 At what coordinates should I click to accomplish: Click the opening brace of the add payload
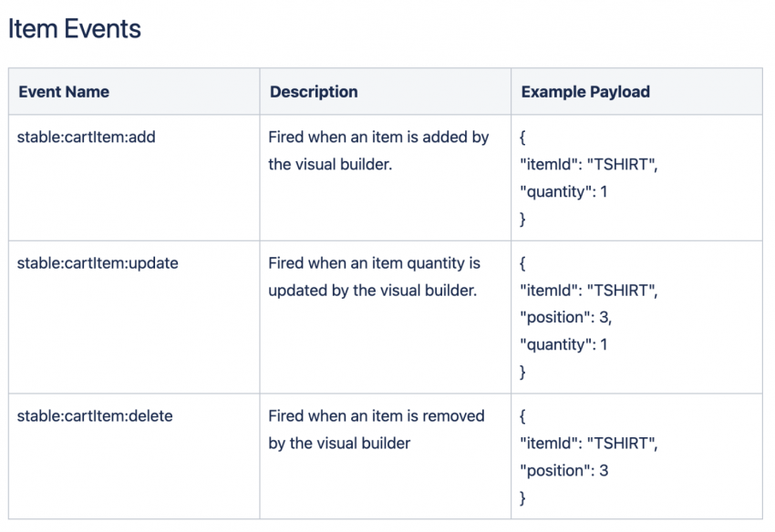coord(523,138)
